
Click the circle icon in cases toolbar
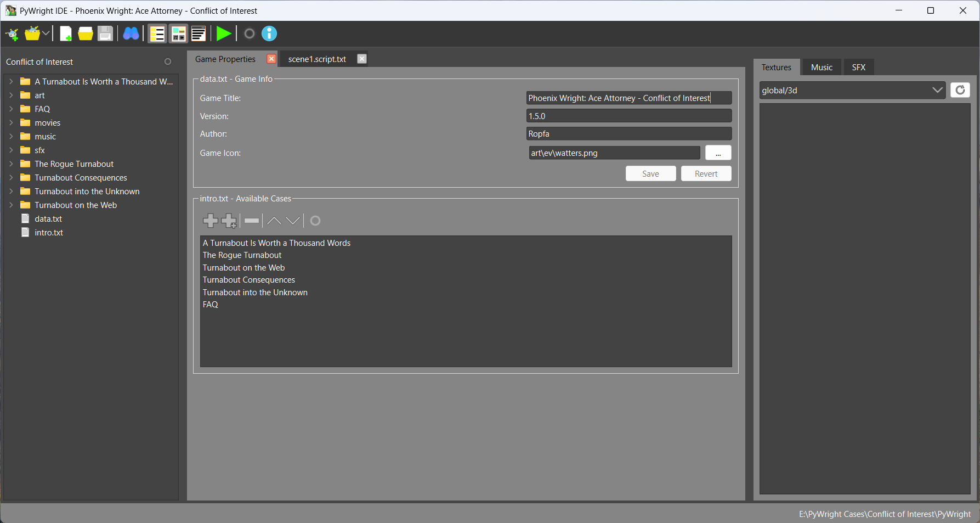click(x=315, y=221)
